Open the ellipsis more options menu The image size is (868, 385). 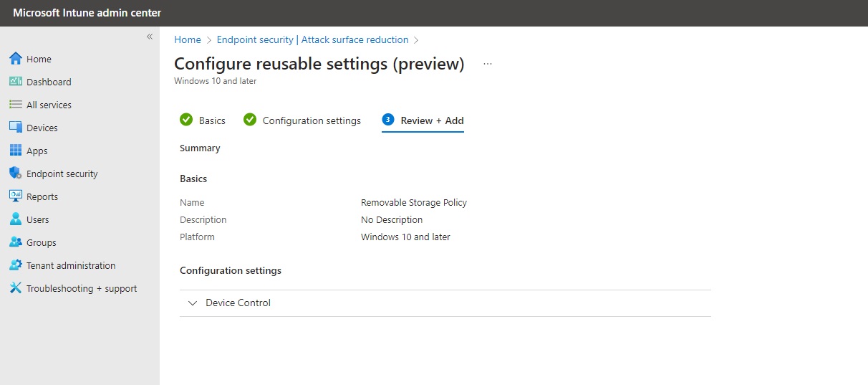488,64
